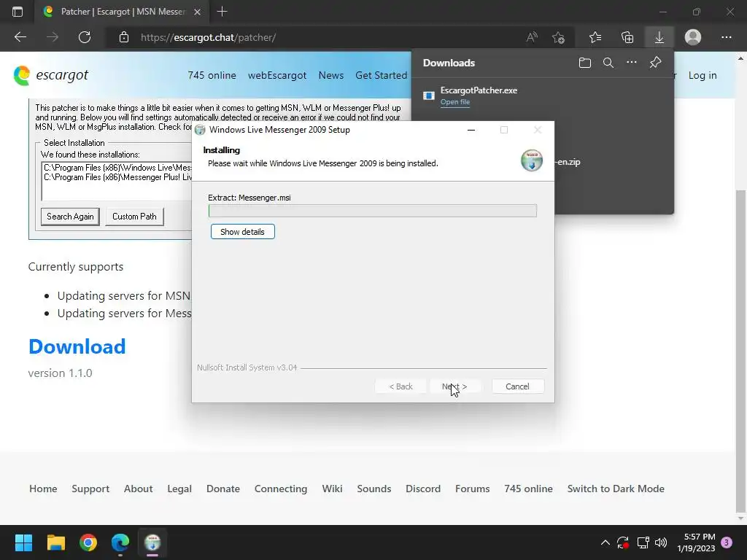Open the Collections icon
This screenshot has width=747, height=560.
pyautogui.click(x=627, y=37)
